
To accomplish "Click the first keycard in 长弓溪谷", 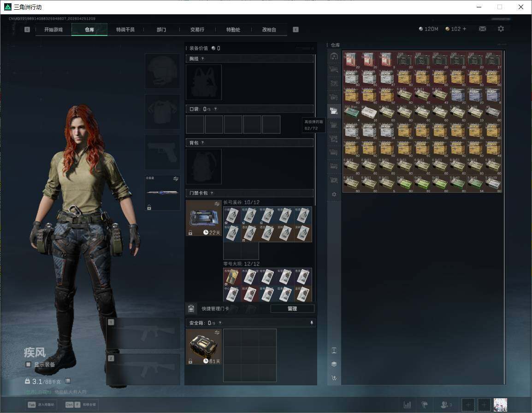I will coord(232,215).
